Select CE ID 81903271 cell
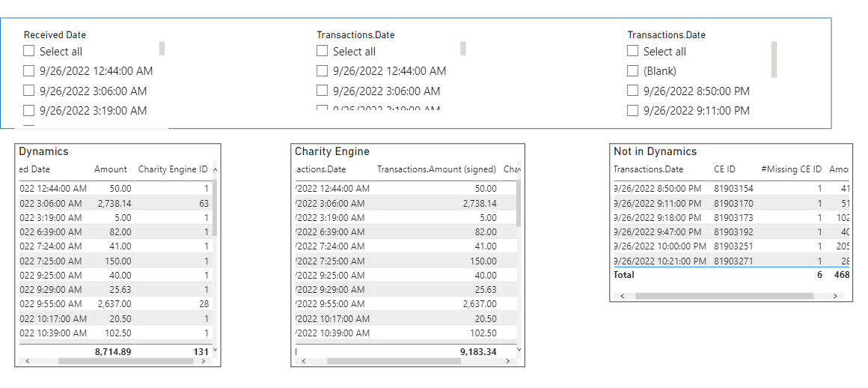This screenshot has height=388, width=868. (733, 261)
